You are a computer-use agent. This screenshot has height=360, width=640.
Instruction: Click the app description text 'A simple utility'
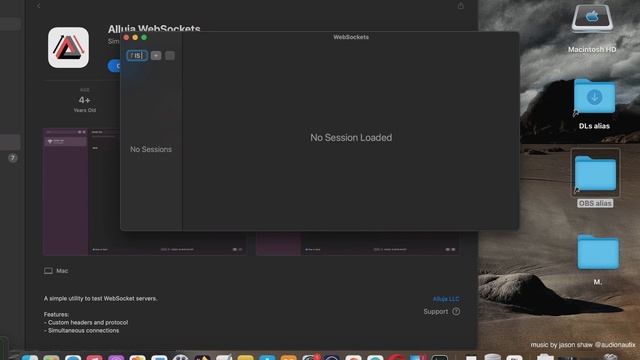click(100, 298)
